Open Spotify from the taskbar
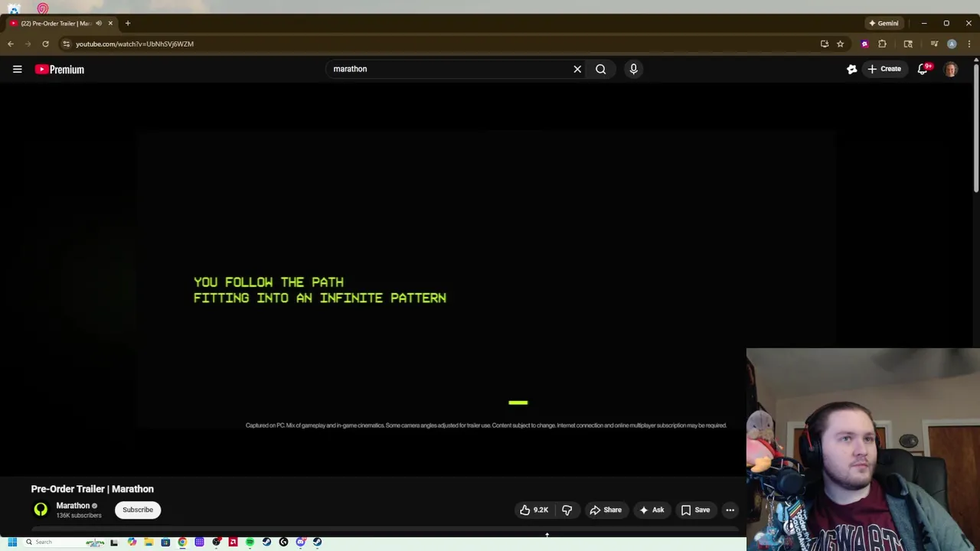This screenshot has width=980, height=551. pyautogui.click(x=250, y=542)
